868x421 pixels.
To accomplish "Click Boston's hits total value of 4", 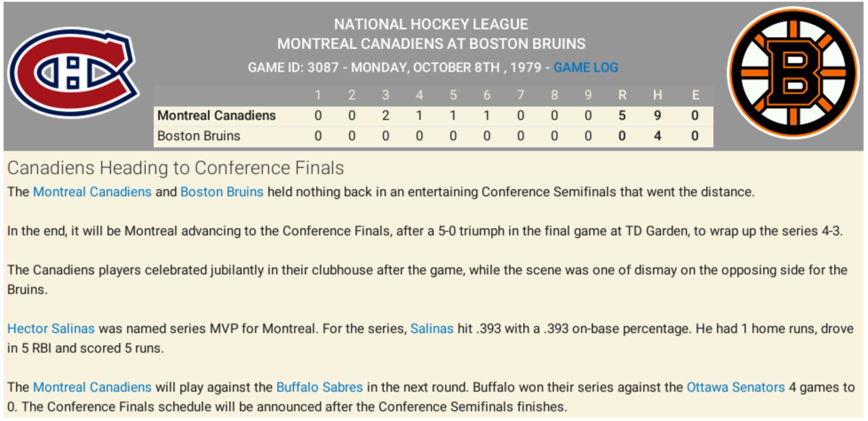I will click(657, 136).
